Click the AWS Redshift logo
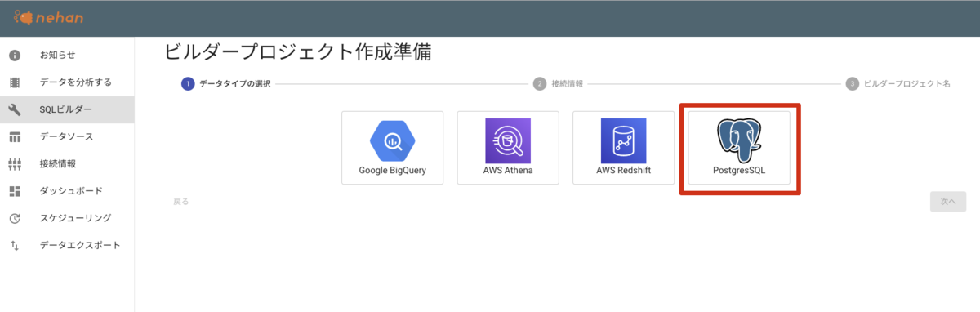The height and width of the screenshot is (312, 980). pyautogui.click(x=623, y=140)
